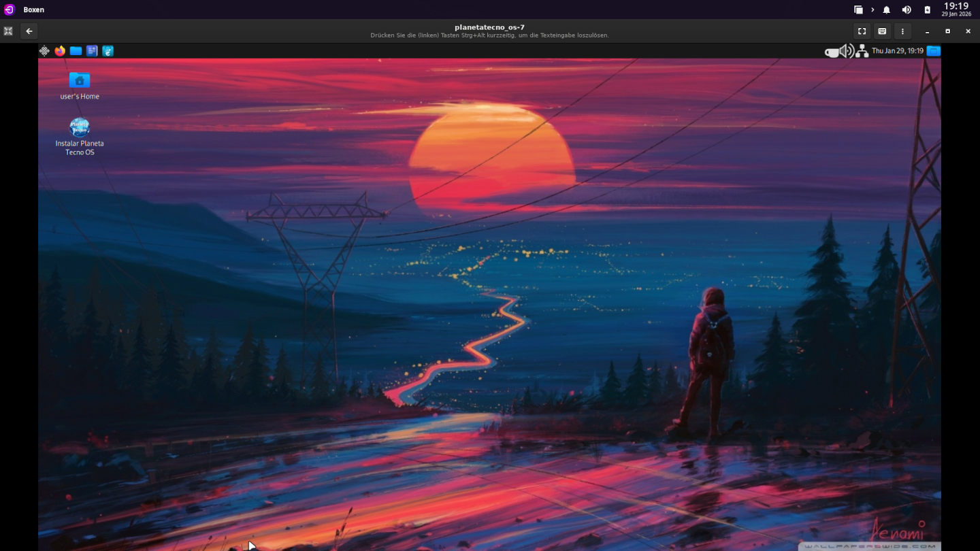Go back to the Boxen overview
The width and height of the screenshot is (980, 551).
click(29, 31)
